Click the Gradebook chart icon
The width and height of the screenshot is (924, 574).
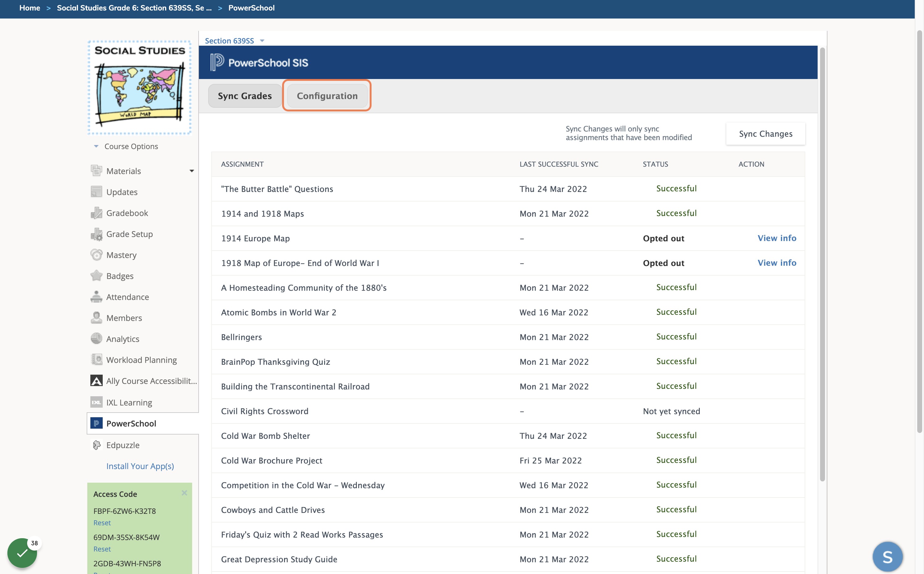[96, 213]
